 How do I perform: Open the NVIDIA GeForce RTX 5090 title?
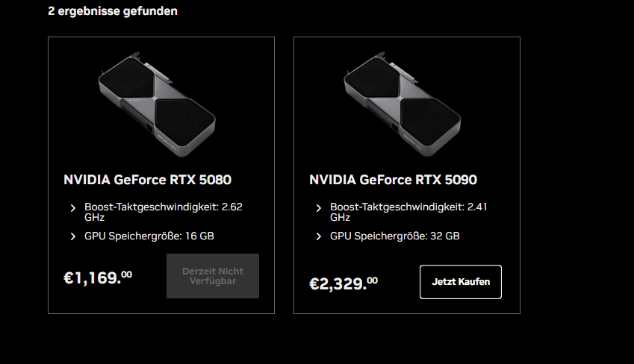click(393, 180)
